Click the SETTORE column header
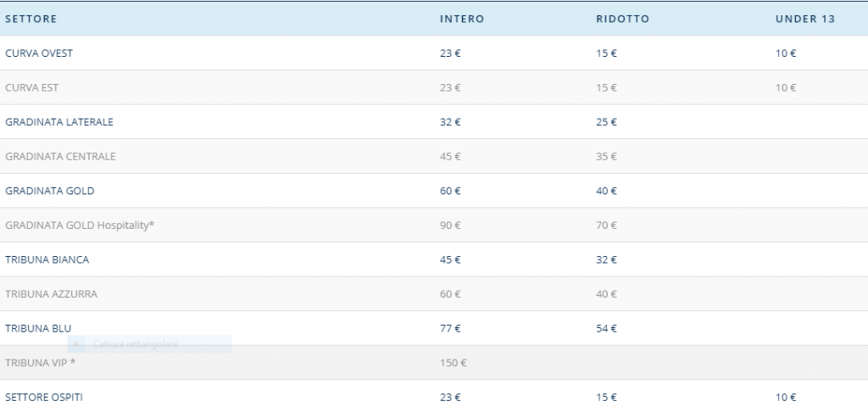Image resolution: width=868 pixels, height=412 pixels. [31, 19]
